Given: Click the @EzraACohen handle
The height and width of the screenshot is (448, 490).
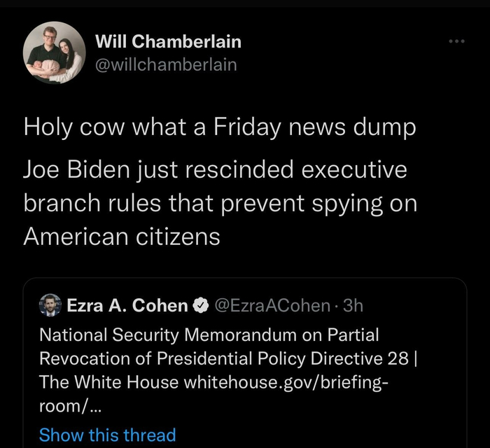Looking at the screenshot, I should [x=269, y=306].
